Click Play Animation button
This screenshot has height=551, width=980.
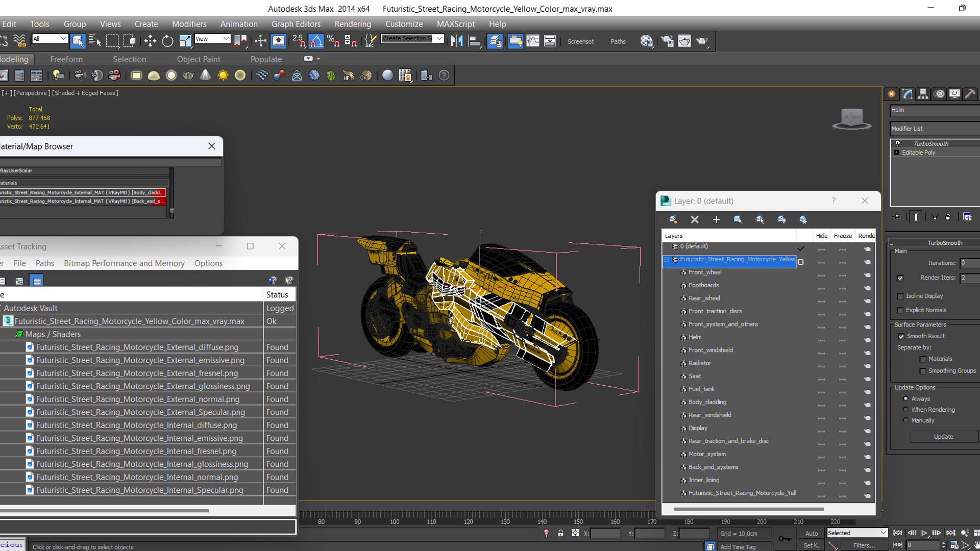(x=924, y=533)
